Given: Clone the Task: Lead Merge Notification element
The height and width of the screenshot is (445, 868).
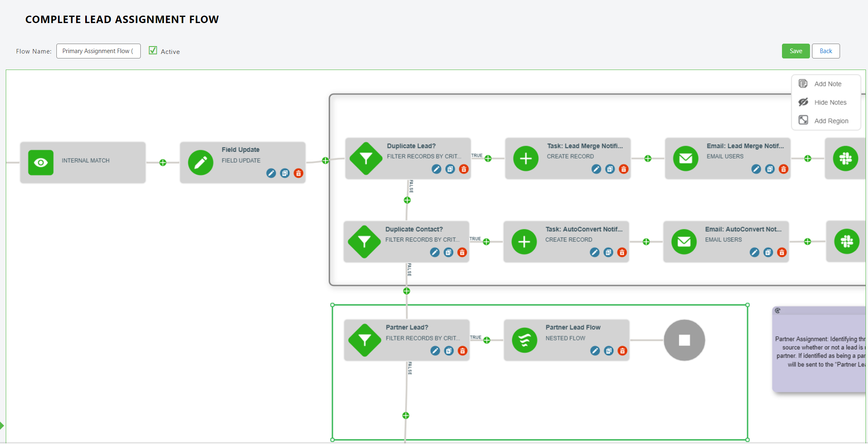Looking at the screenshot, I should (x=610, y=169).
